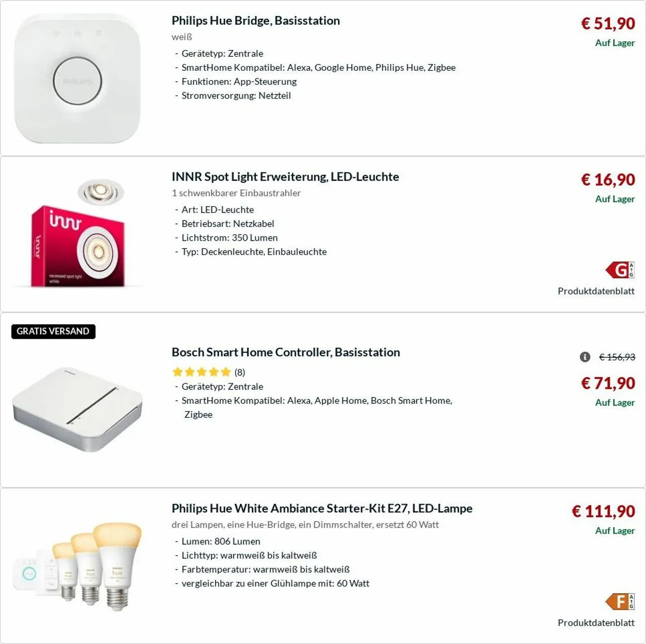Open INNR Spot Light product image
The height and width of the screenshot is (644, 646).
(78, 233)
